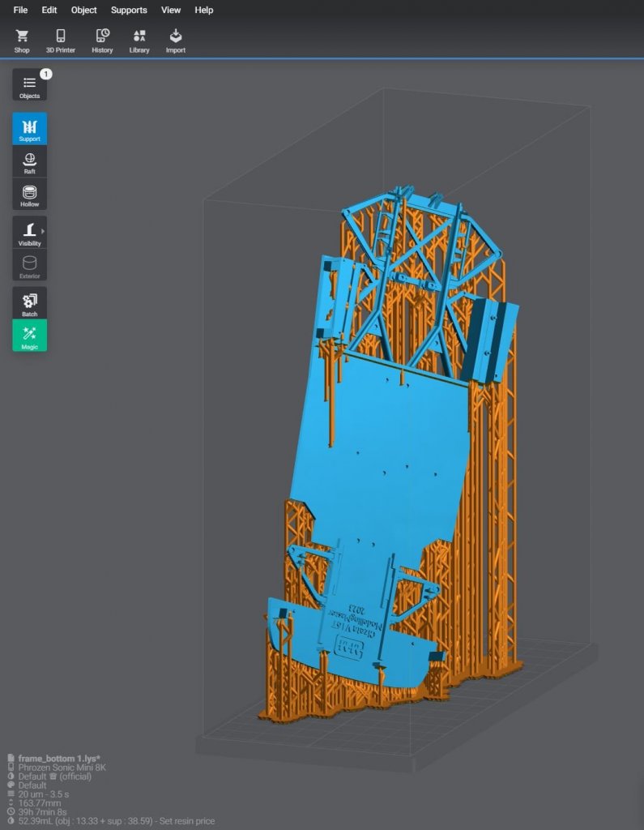Open the Supports menu
The width and height of the screenshot is (644, 830).
129,11
